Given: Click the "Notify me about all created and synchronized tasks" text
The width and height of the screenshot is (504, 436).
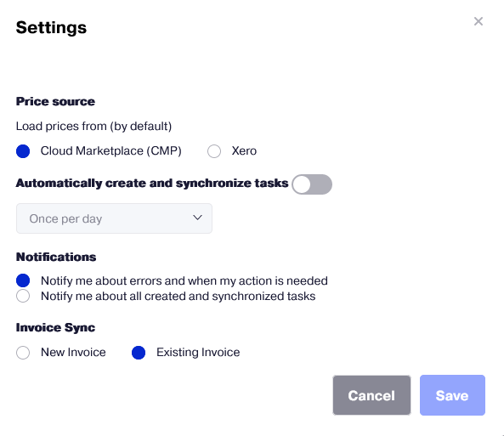Looking at the screenshot, I should [178, 296].
